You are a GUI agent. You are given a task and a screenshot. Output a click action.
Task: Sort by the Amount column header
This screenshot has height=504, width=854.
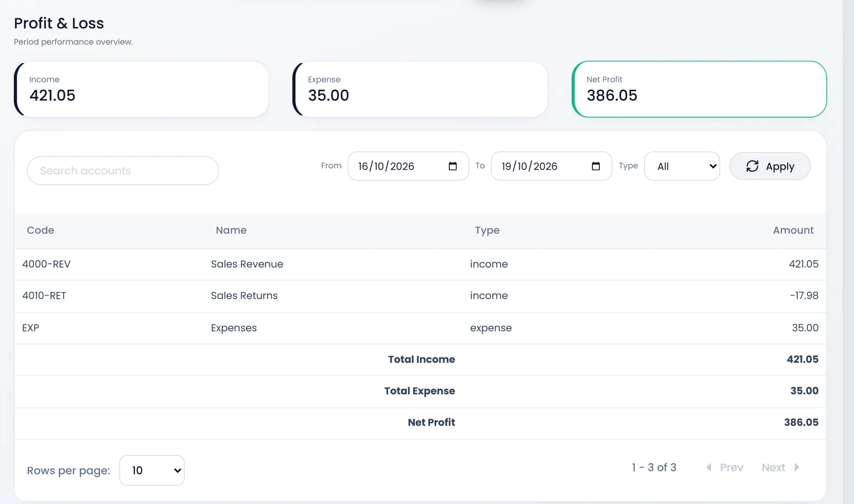click(793, 230)
